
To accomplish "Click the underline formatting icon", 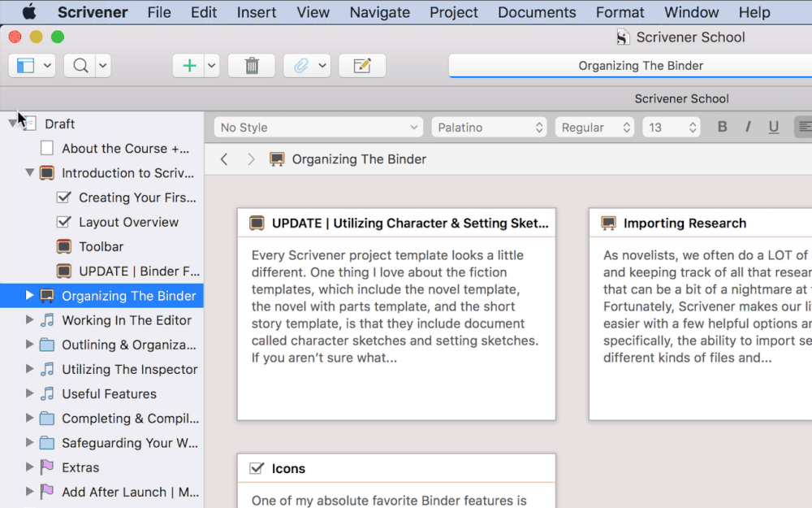I will [x=773, y=127].
